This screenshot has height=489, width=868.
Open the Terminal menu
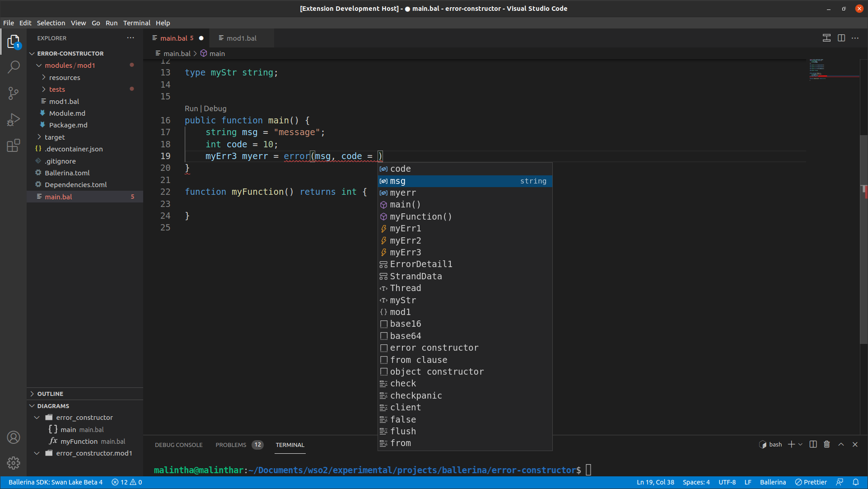coord(136,23)
